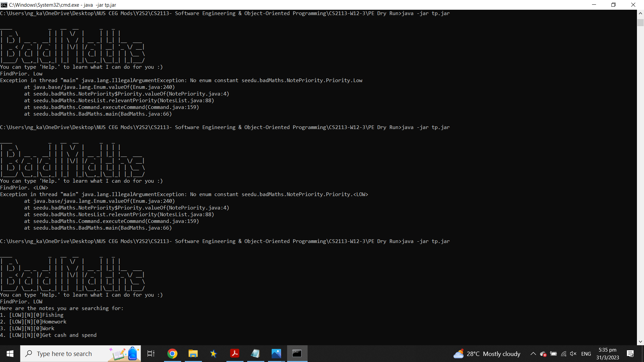The height and width of the screenshot is (362, 644).
Task: Click the 'FindPrior. Low' input line
Action: 21,74
